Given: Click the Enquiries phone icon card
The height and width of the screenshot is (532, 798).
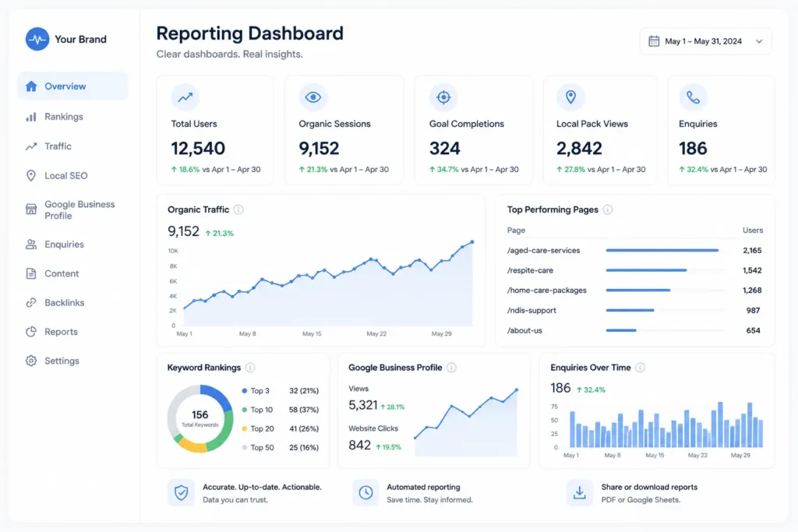Looking at the screenshot, I should pyautogui.click(x=693, y=97).
